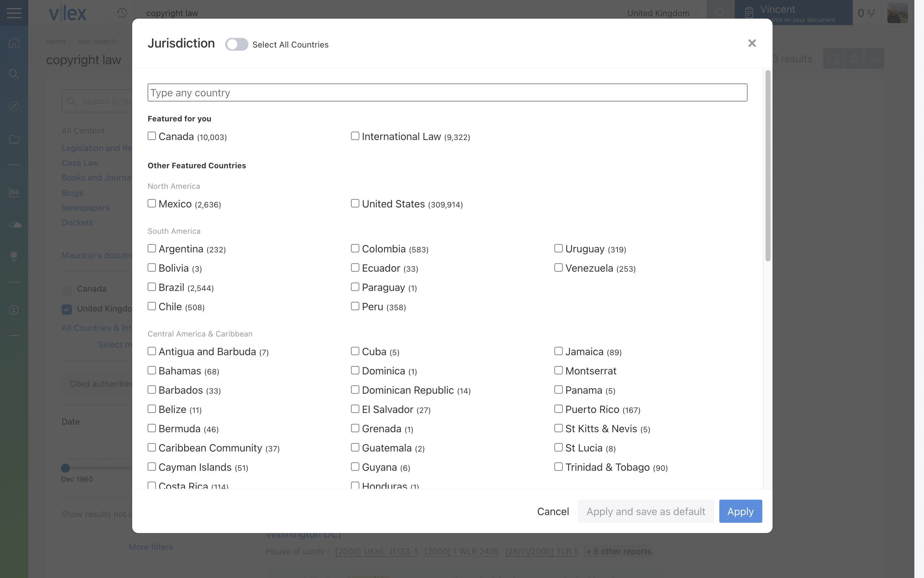Check the Uruguay checkbox
The width and height of the screenshot is (924, 578).
[x=558, y=249]
